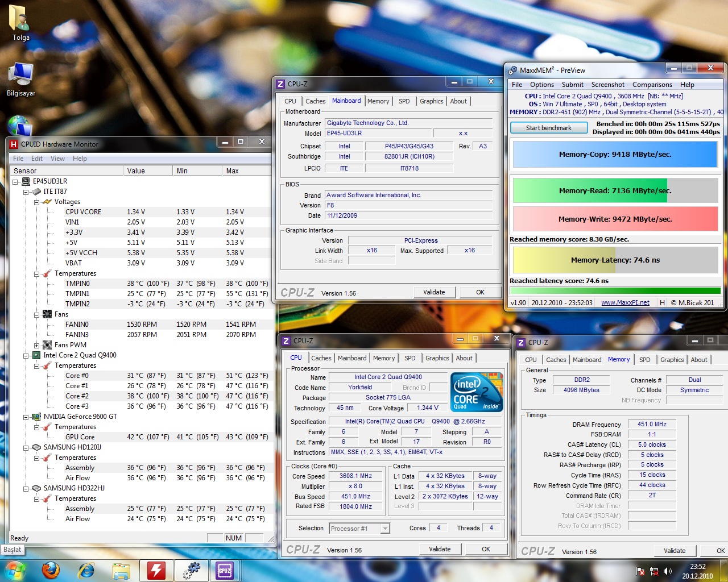Click the DRAM Frequency 451.0 MHz value

pyautogui.click(x=652, y=425)
